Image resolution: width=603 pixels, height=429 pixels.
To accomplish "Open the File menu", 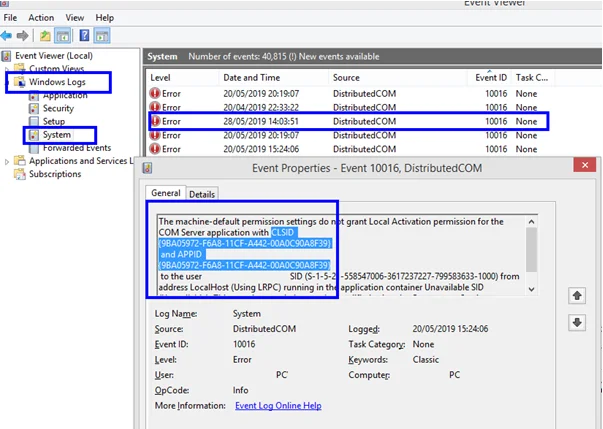I will 10,18.
